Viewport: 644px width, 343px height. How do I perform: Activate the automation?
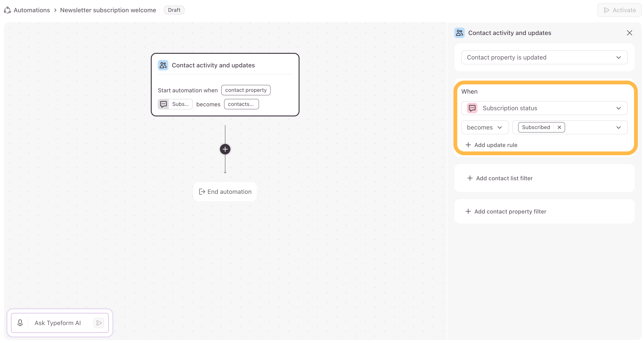(620, 10)
